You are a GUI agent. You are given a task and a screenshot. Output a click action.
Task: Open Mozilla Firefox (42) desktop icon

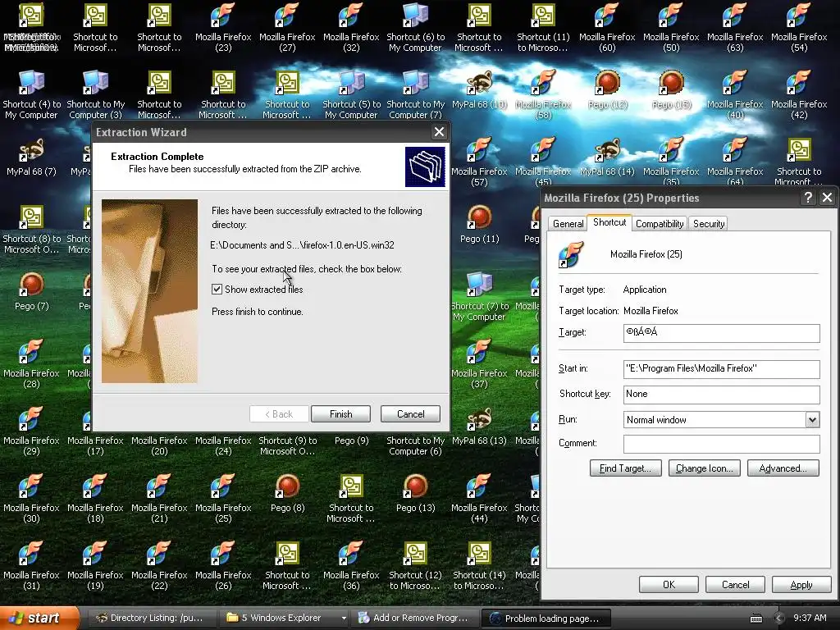pos(799,95)
